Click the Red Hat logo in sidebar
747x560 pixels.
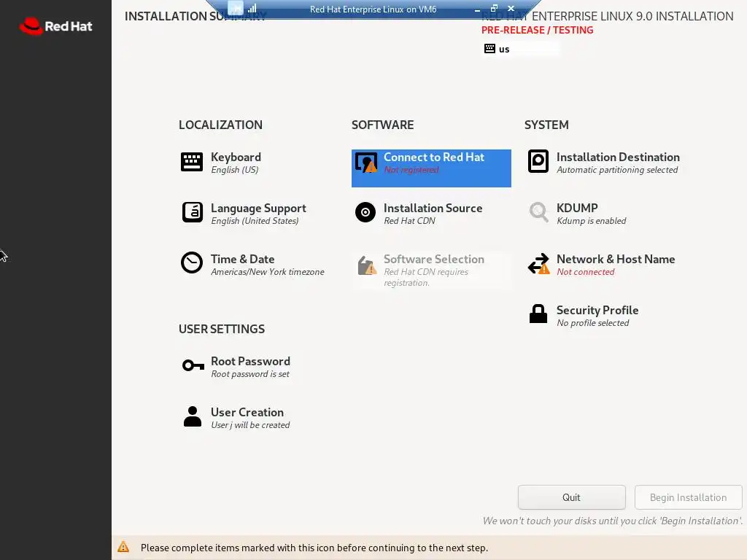[x=55, y=26]
